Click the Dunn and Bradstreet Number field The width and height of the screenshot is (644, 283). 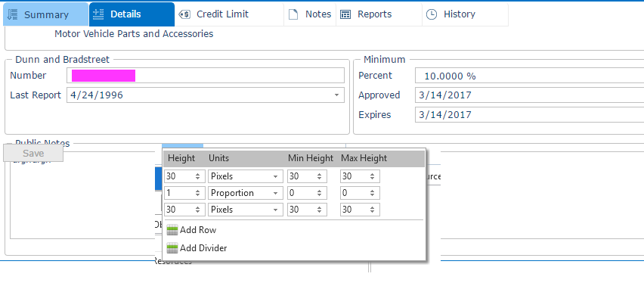click(206, 76)
